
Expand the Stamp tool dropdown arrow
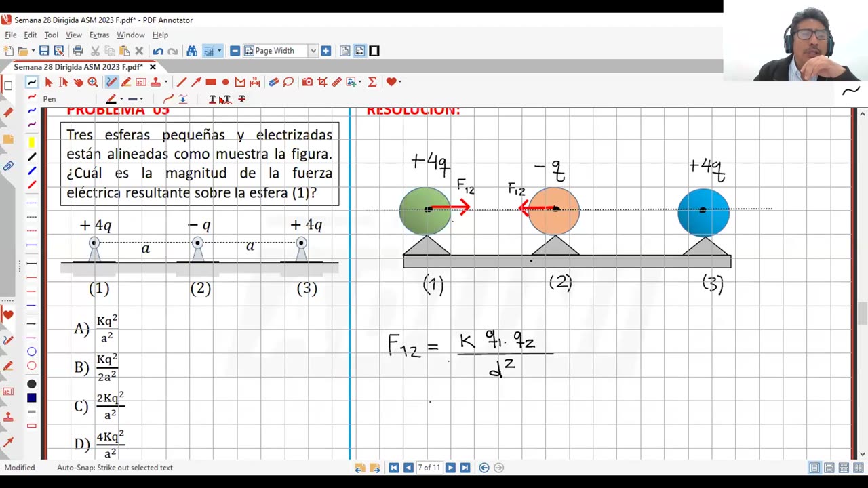(165, 82)
